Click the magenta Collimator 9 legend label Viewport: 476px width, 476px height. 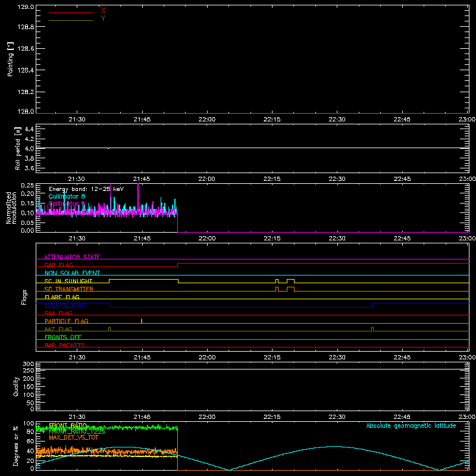pyautogui.click(x=67, y=203)
